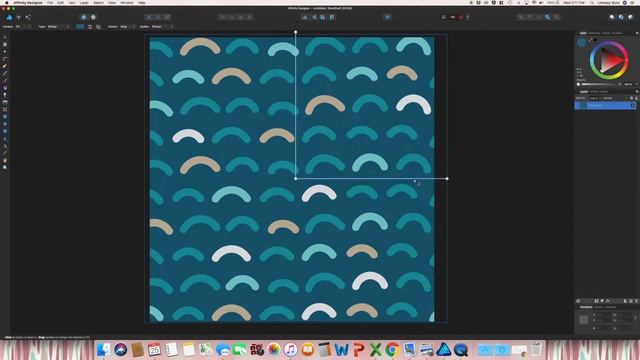
Task: Click the fill color circle in Color panel
Action: tap(581, 42)
